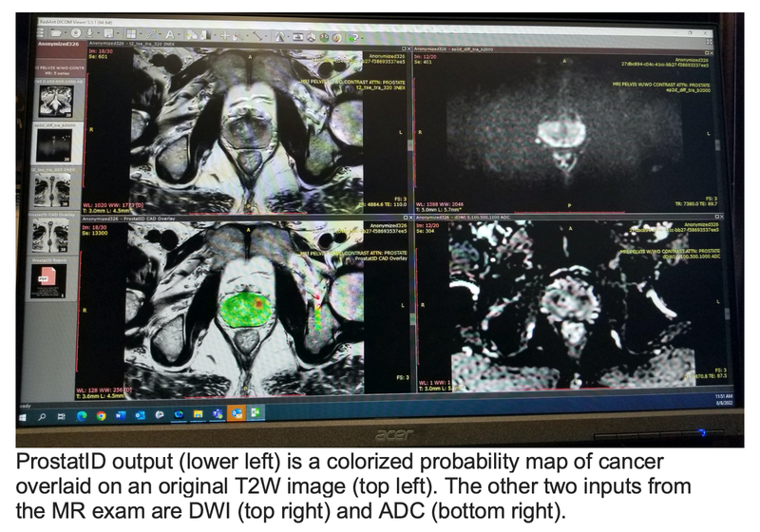This screenshot has width=760, height=532.
Task: Open the 3D multiplanar reconstruction cube icon
Action: [311, 37]
